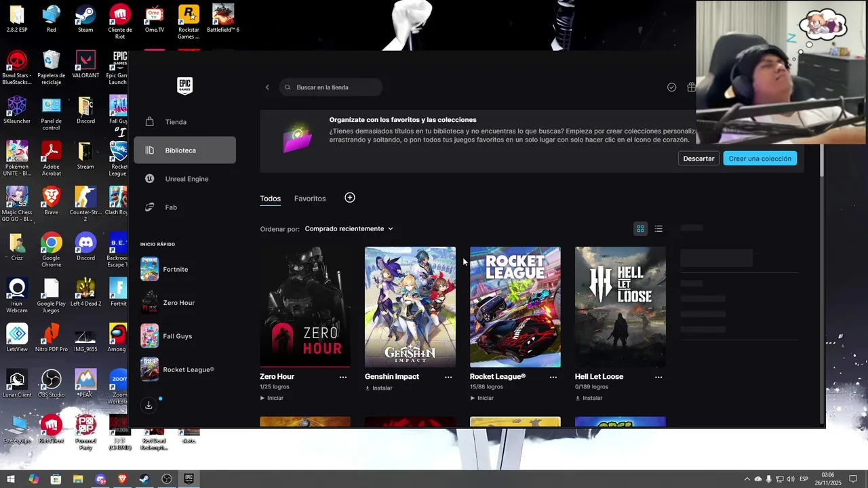Select OBS Studio desktop shortcut
868x488 pixels.
pyautogui.click(x=52, y=383)
